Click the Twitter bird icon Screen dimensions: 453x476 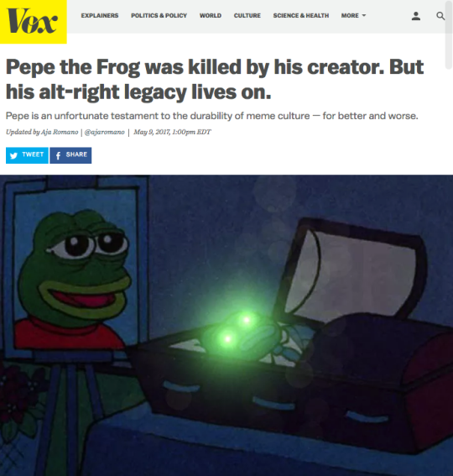tap(13, 156)
